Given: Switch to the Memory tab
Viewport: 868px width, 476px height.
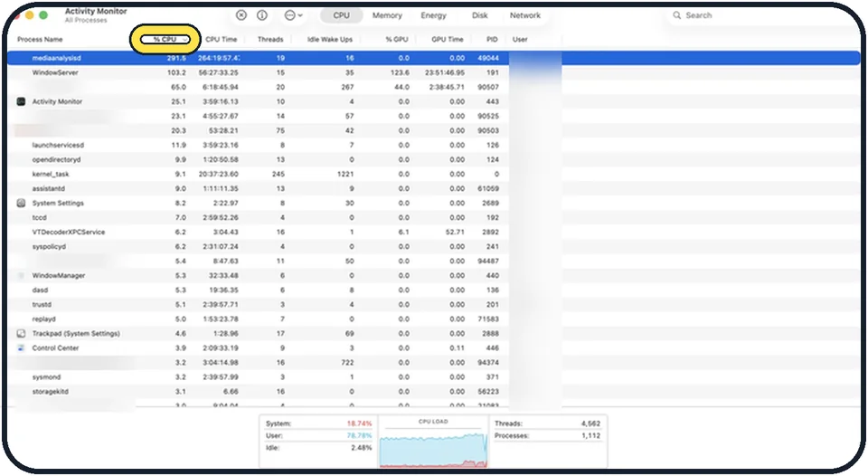Looking at the screenshot, I should click(387, 15).
